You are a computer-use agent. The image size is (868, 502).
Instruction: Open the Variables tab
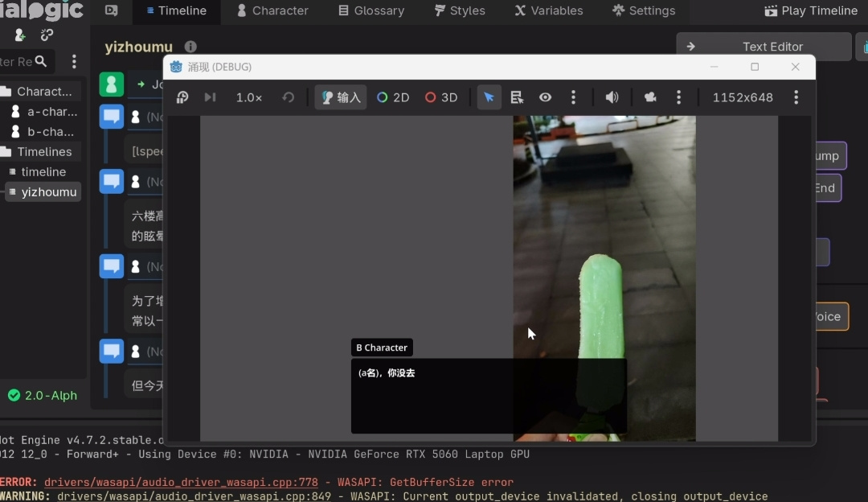point(549,10)
